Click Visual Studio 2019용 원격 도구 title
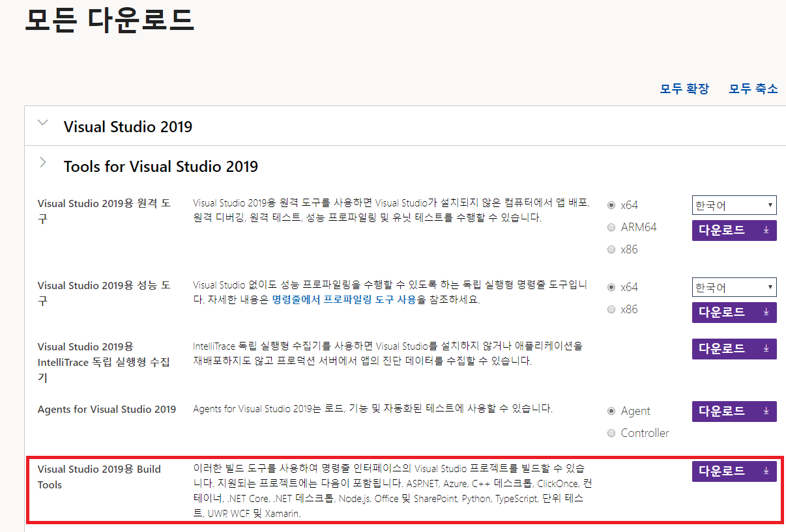 tap(104, 211)
